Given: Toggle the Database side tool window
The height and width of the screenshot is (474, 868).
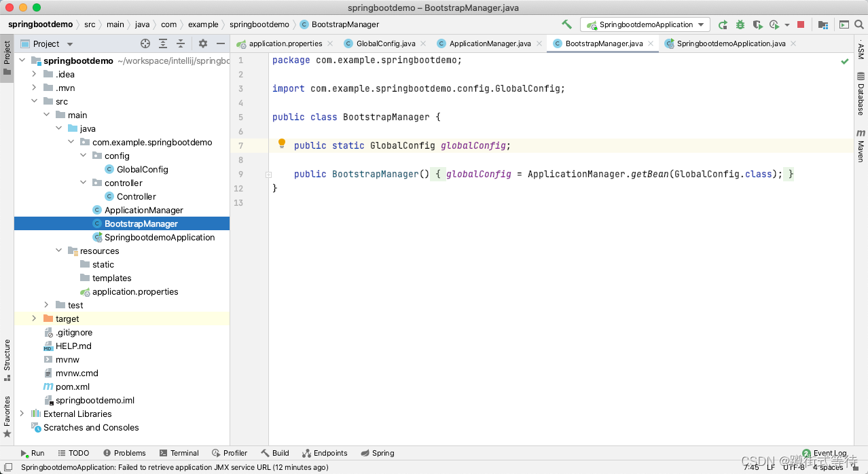Looking at the screenshot, I should (x=861, y=94).
